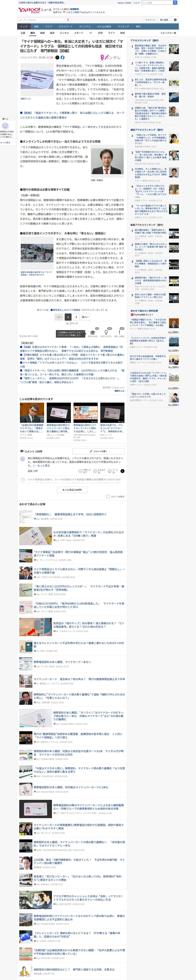The image size is (196, 980).
Task: Open 返信 13件 replies link
Action: coord(32,471)
